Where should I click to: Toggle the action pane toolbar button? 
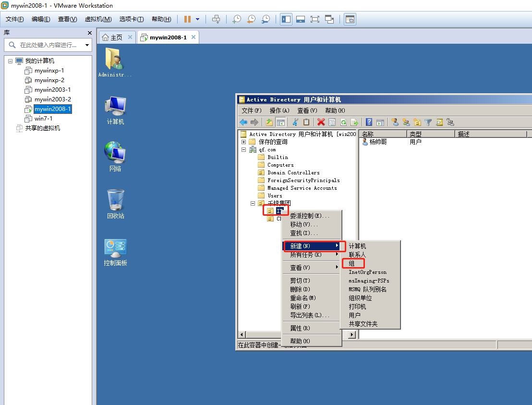tap(380, 122)
